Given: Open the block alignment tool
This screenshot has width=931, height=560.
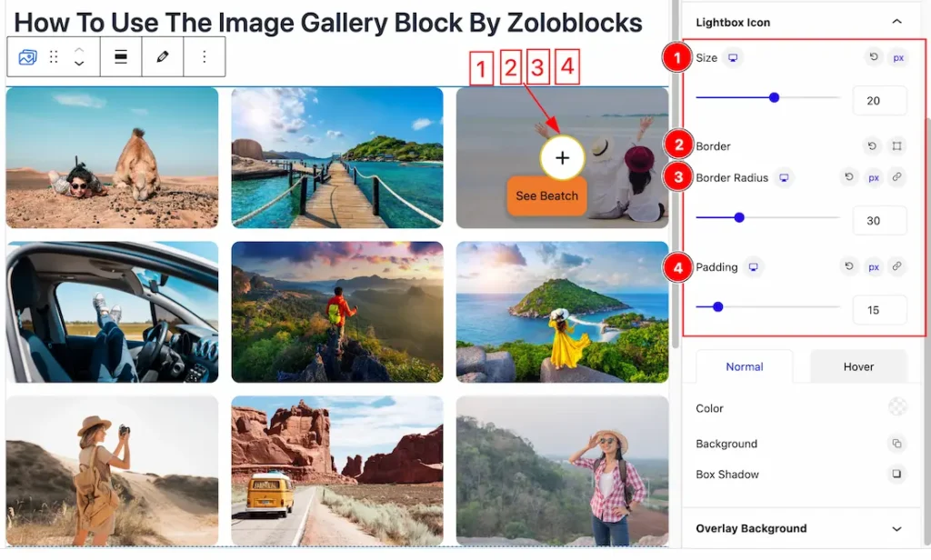Looking at the screenshot, I should point(121,57).
